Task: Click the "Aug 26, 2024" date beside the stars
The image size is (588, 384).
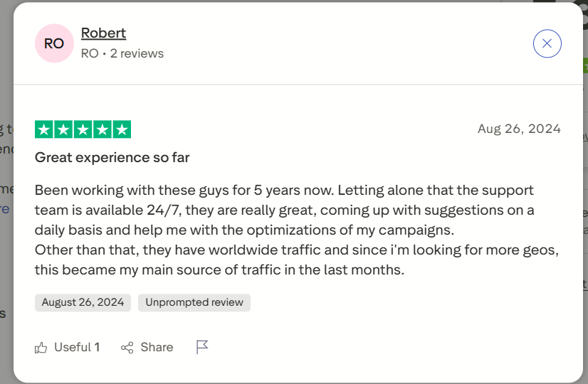Action: click(519, 129)
